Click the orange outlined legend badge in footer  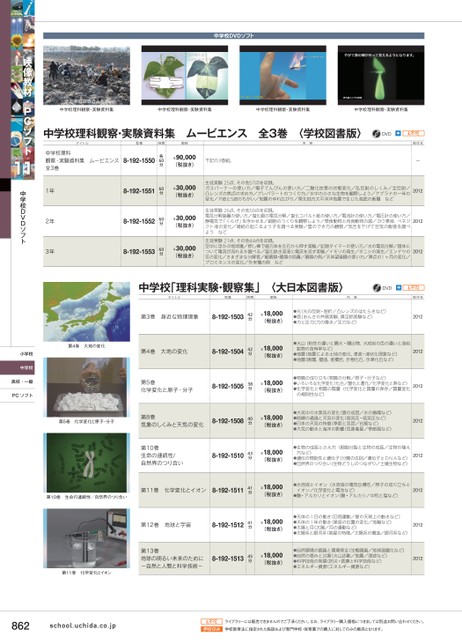click(x=211, y=621)
